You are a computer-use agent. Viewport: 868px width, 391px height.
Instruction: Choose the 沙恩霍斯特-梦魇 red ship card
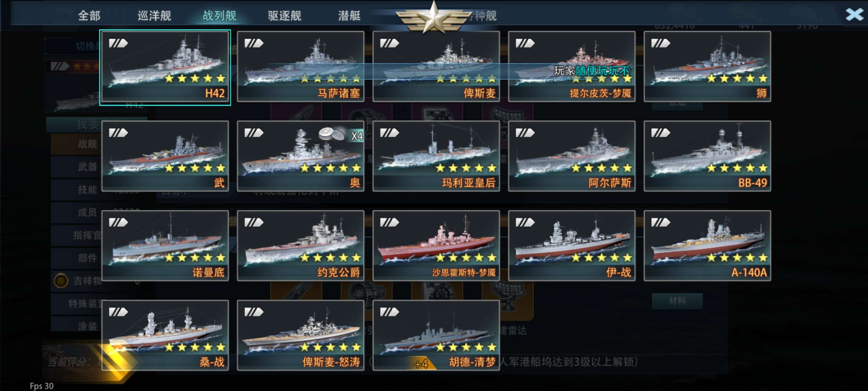tap(436, 245)
